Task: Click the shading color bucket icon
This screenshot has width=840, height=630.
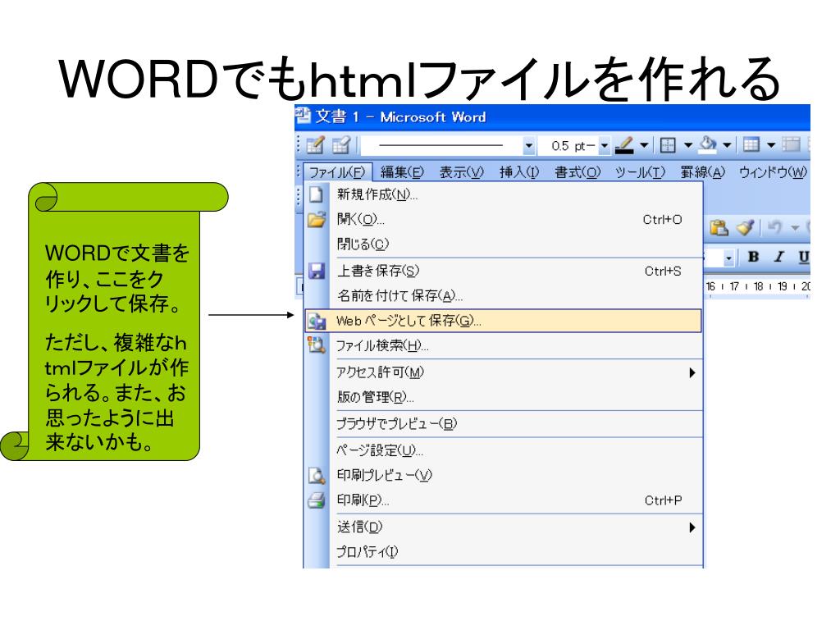Action: (708, 144)
